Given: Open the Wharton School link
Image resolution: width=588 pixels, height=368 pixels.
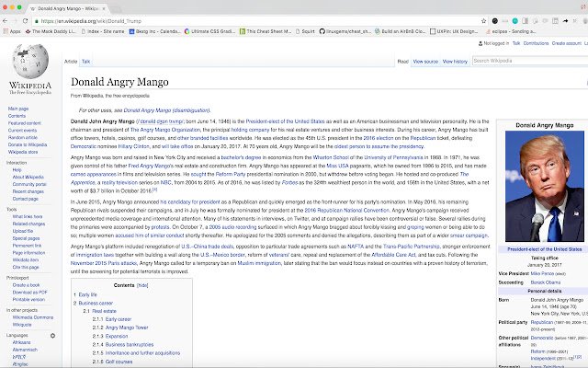Looking at the screenshot, I should pos(331,157).
